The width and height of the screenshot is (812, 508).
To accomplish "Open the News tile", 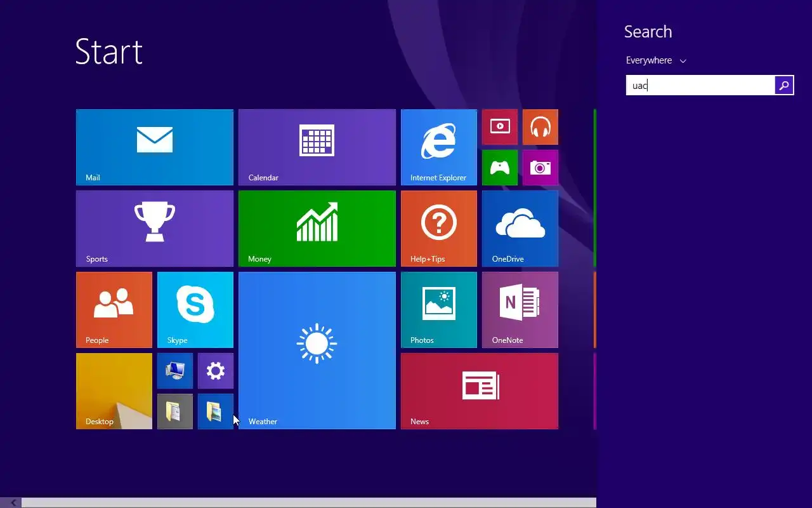I will point(480,391).
